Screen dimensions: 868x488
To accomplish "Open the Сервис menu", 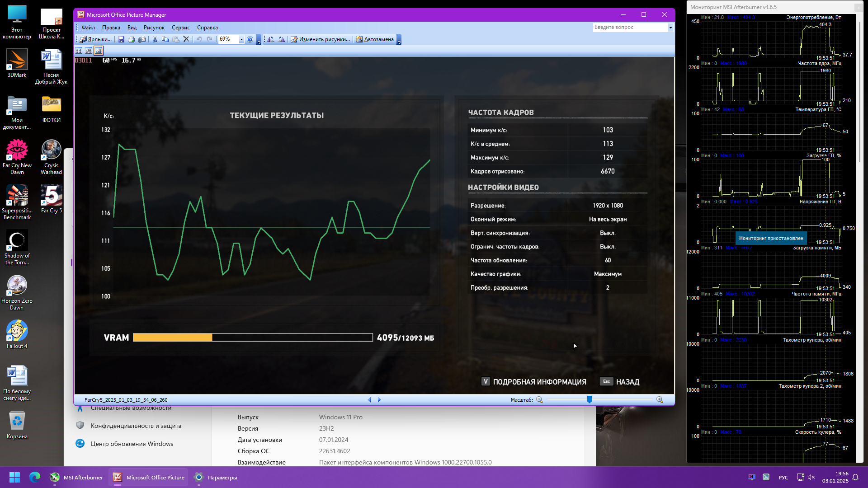I will pos(180,28).
